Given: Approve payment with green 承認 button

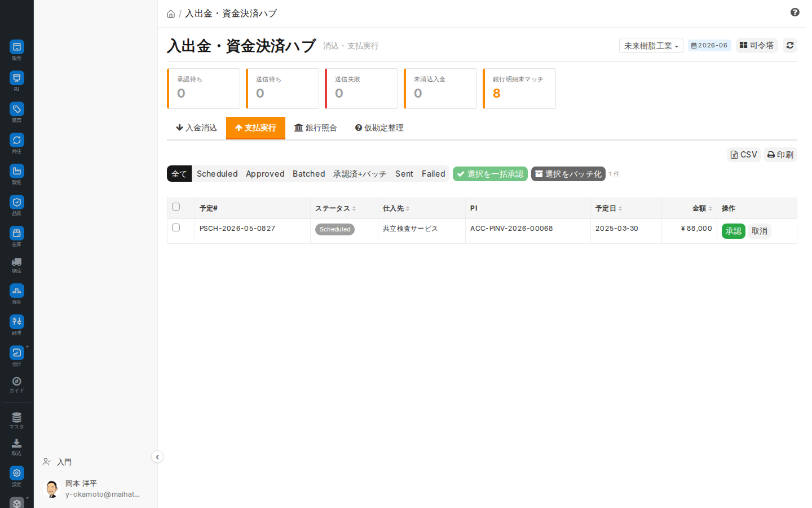Looking at the screenshot, I should [734, 231].
